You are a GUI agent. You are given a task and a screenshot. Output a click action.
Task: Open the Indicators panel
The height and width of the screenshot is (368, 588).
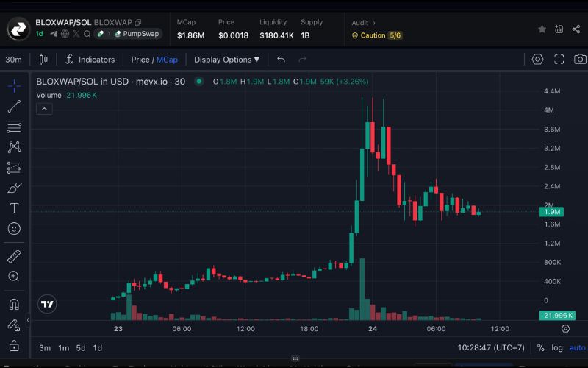point(90,60)
